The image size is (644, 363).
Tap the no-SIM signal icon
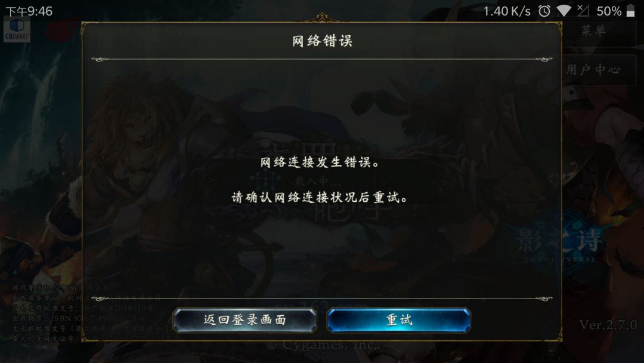click(583, 11)
